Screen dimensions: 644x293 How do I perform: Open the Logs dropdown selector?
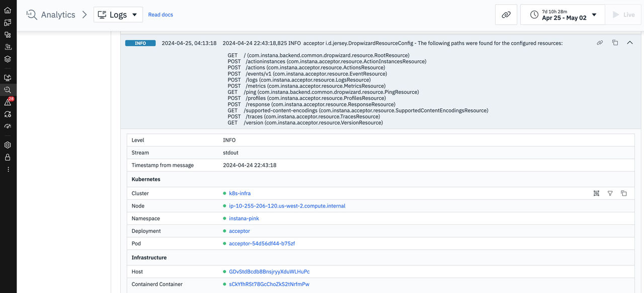pos(118,15)
